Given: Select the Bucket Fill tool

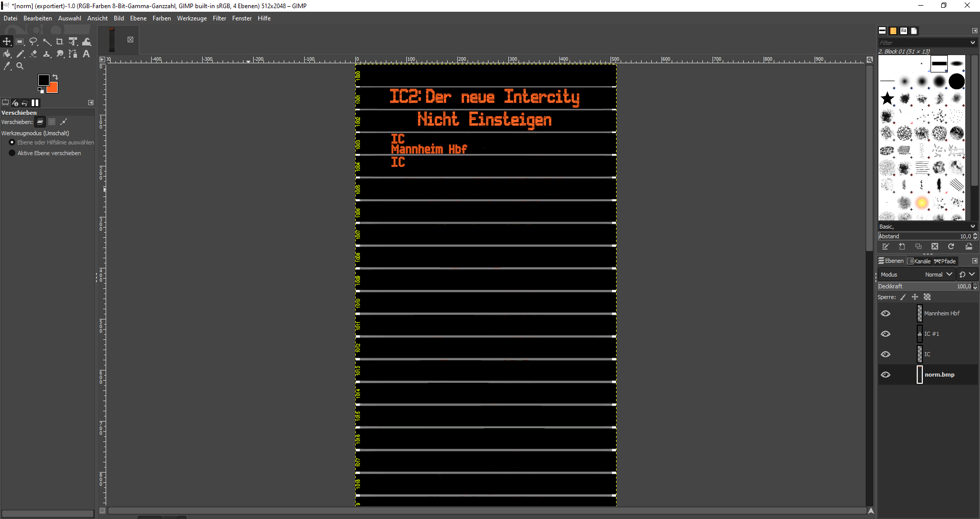Looking at the screenshot, I should tap(7, 54).
